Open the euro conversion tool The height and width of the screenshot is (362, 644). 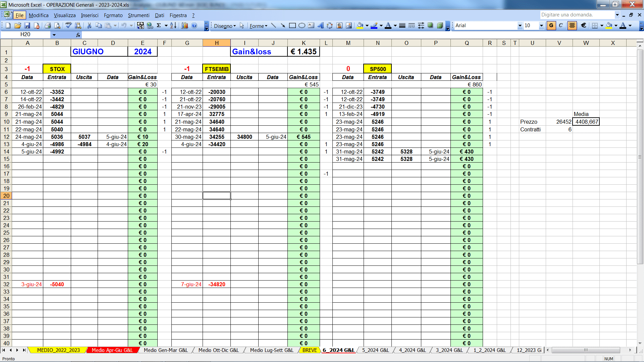click(141, 25)
